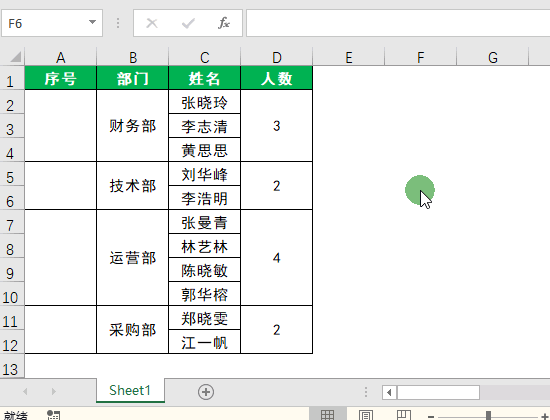Click the 就绪 status bar text
550x420 pixels.
coord(15,415)
